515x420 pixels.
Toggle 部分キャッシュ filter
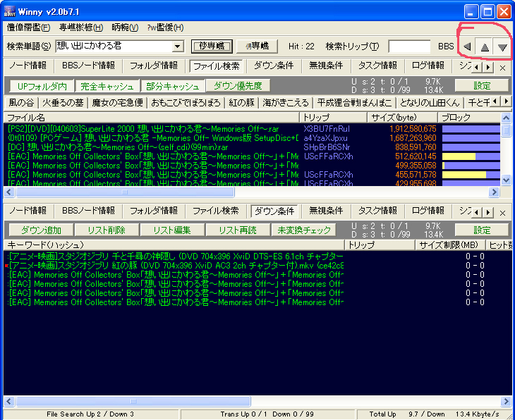click(x=173, y=86)
